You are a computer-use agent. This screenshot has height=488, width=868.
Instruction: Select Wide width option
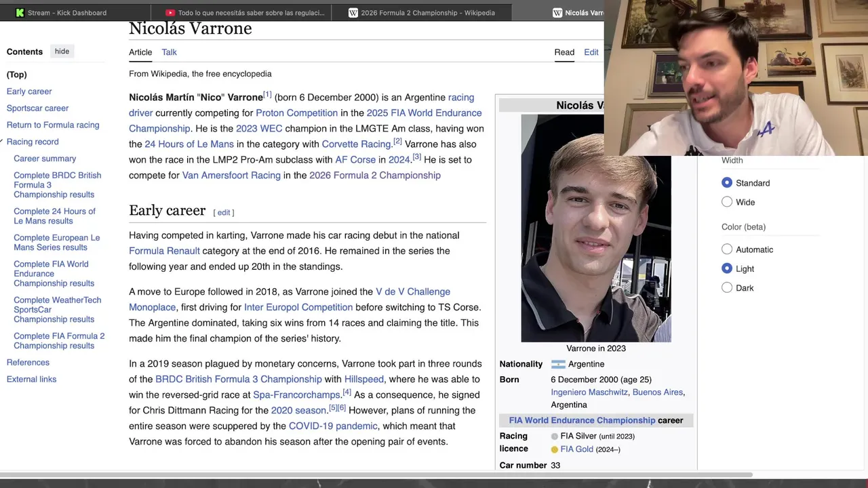click(727, 202)
